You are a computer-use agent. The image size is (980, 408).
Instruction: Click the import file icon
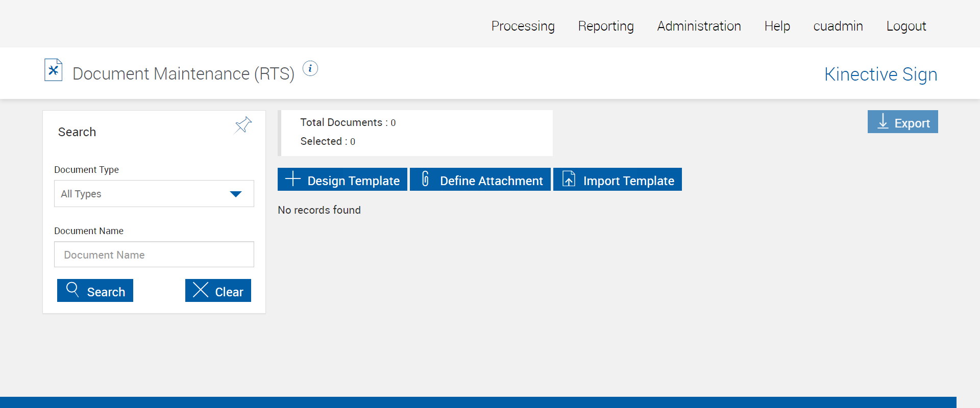tap(569, 179)
